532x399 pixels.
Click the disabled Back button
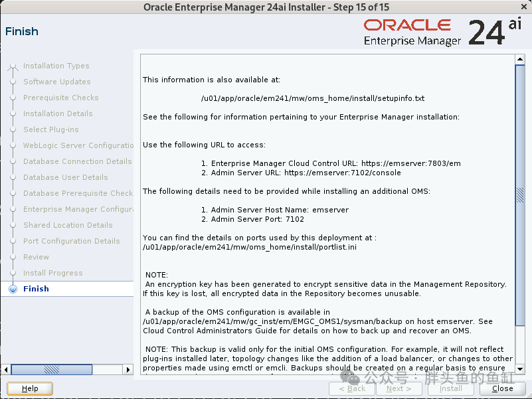click(x=352, y=388)
